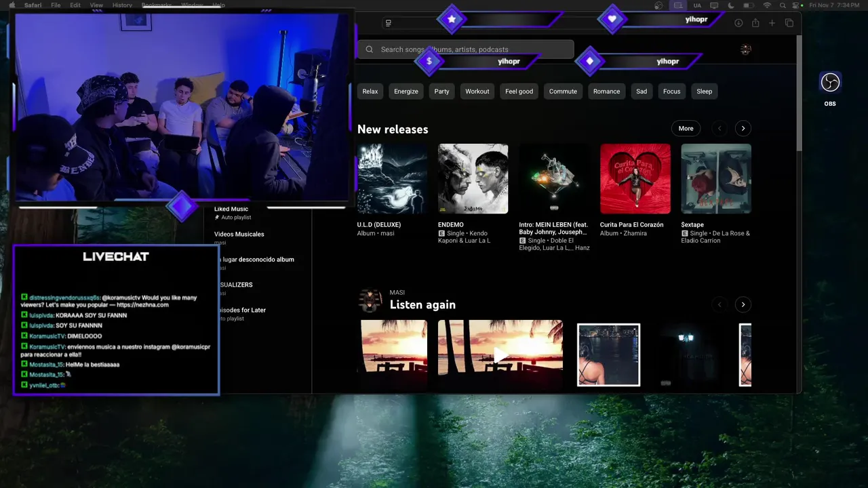Open the Intro: MEIN LEBEN cover art

554,178
